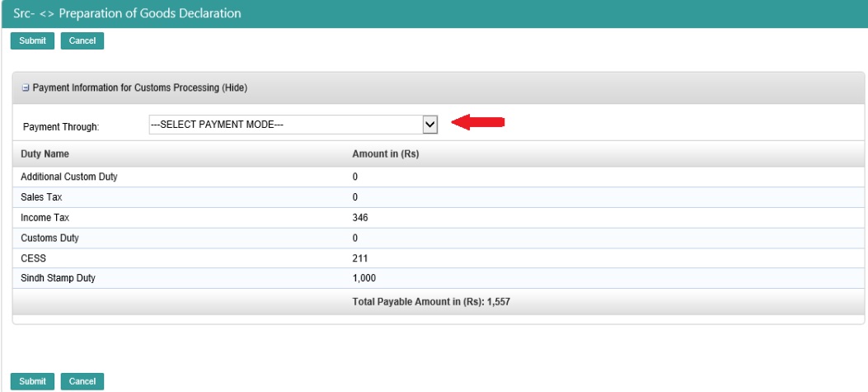Click the CESS amount 211

359,258
